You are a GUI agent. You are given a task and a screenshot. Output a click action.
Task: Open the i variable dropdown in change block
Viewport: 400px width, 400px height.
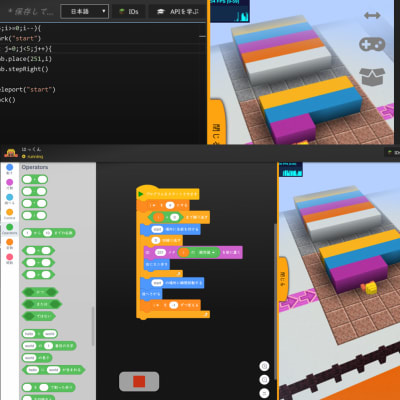coord(156,305)
